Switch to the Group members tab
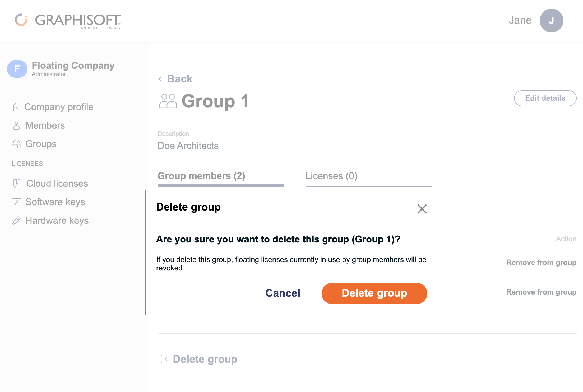The height and width of the screenshot is (392, 583). (x=201, y=176)
